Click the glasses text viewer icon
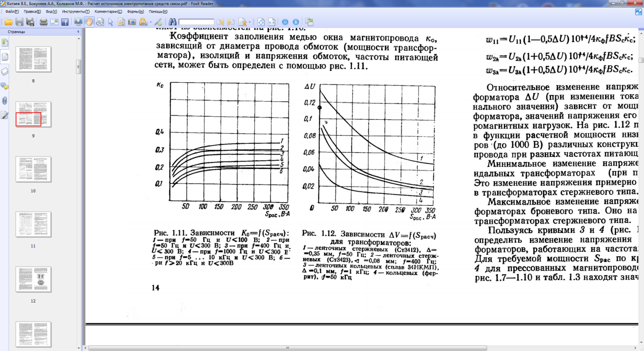Screen dimensions: 644x351 pos(100,22)
